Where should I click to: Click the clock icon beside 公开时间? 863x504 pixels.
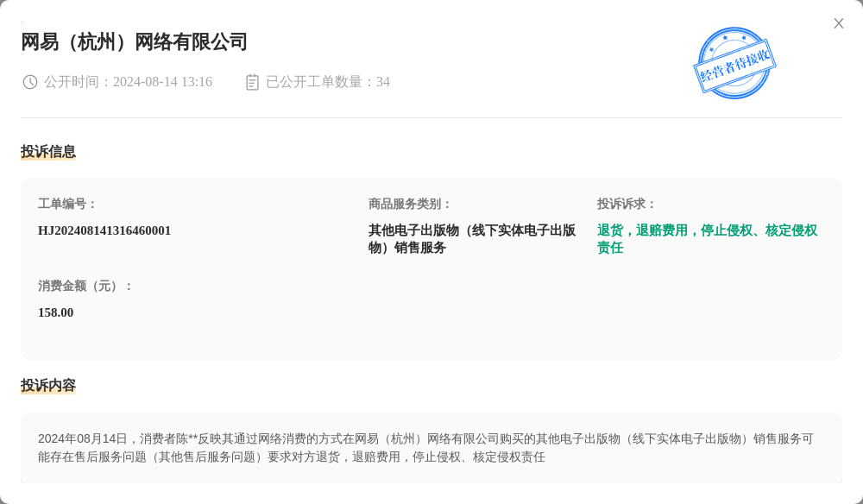29,82
